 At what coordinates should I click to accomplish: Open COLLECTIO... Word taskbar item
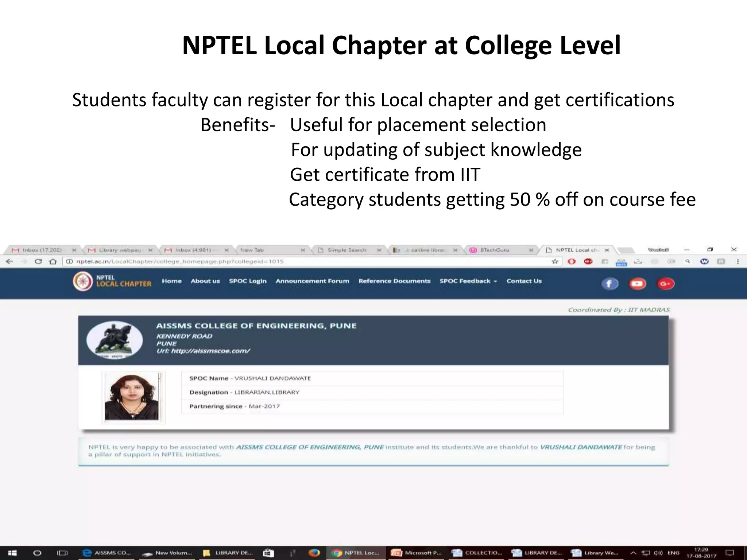(x=477, y=553)
